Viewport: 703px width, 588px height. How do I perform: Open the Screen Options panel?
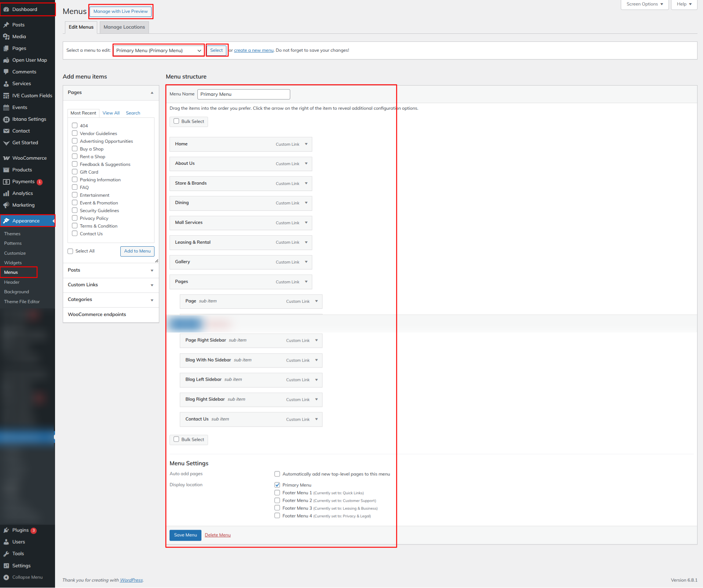[644, 4]
